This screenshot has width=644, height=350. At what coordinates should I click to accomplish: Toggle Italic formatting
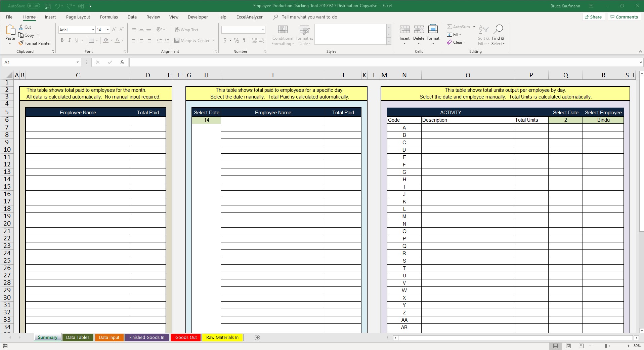[x=70, y=40]
